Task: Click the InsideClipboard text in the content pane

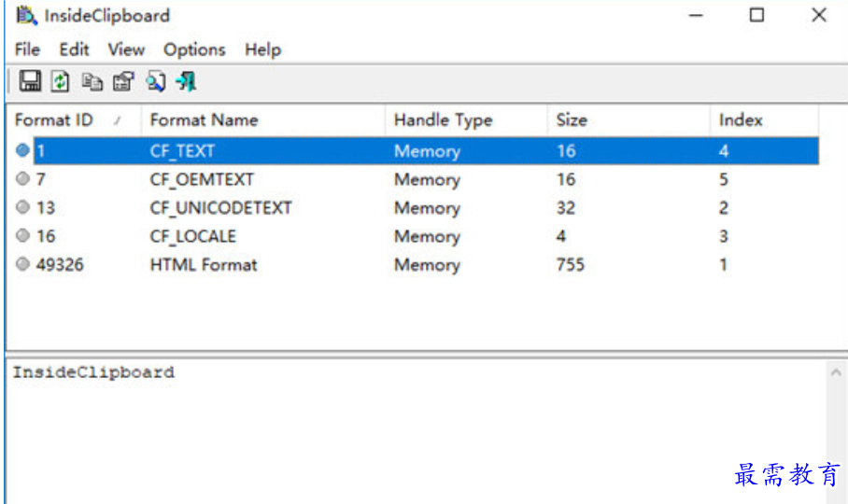Action: [93, 372]
